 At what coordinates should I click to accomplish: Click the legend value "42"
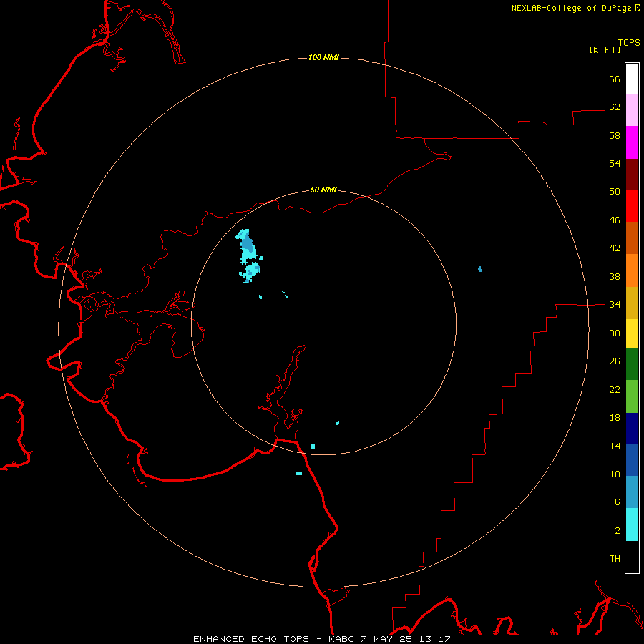(615, 248)
